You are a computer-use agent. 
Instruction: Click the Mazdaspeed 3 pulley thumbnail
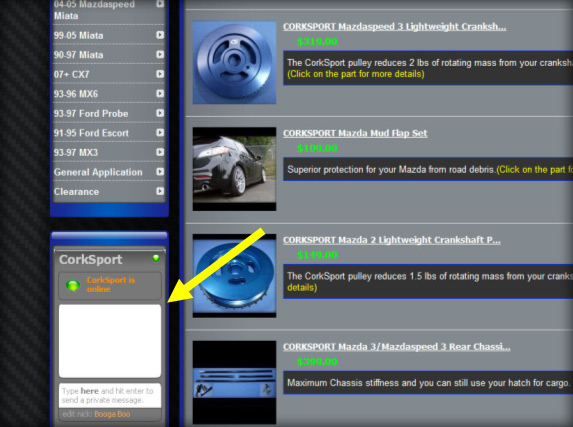(x=235, y=62)
